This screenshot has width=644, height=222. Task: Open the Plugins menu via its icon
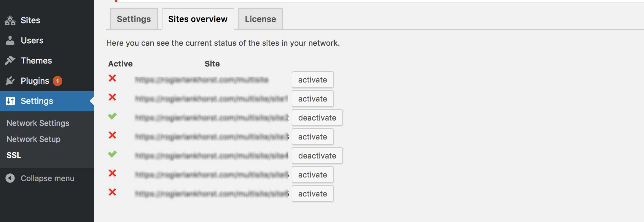tap(10, 80)
